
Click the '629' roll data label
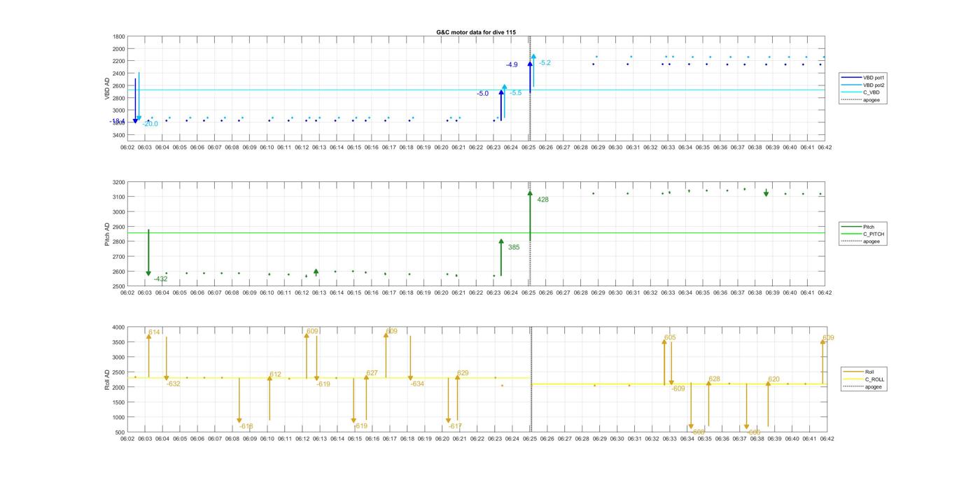463,373
